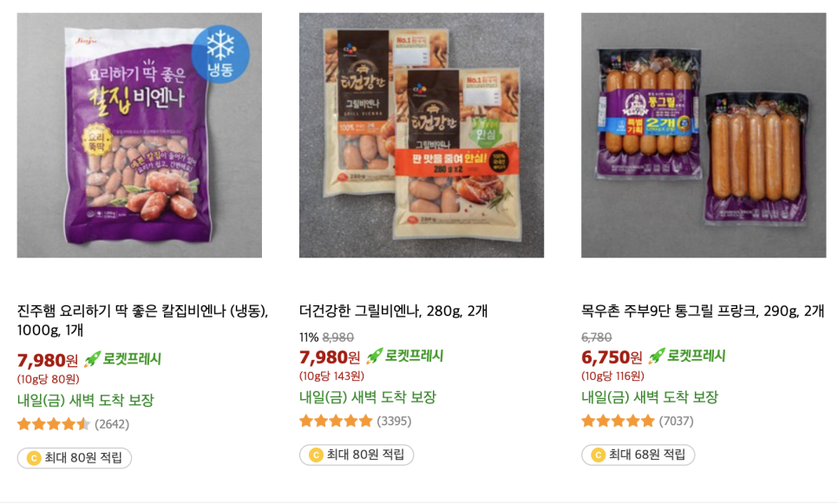The height and width of the screenshot is (504, 838).
Task: Click the coin icon under the (3395) rating
Action: pyautogui.click(x=316, y=455)
